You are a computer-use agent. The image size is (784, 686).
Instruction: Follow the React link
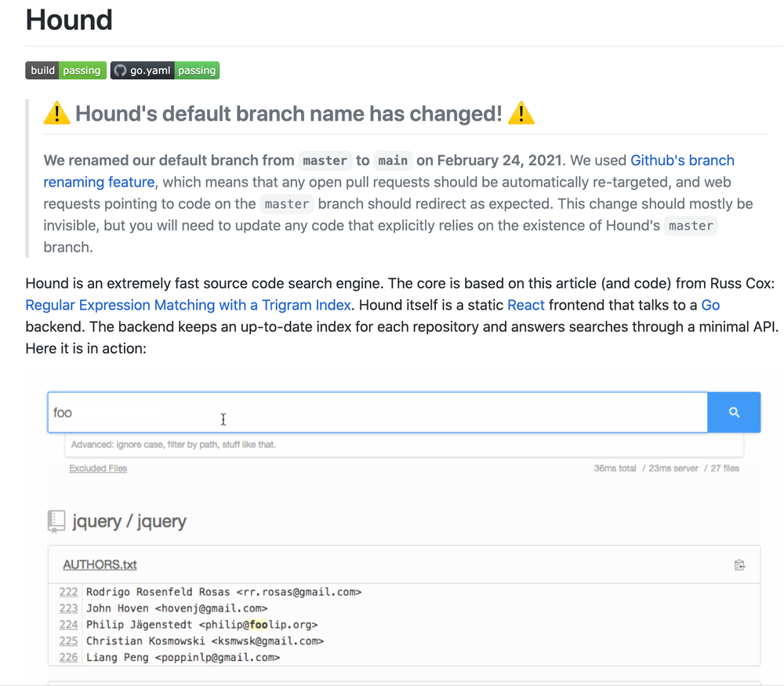click(x=525, y=305)
